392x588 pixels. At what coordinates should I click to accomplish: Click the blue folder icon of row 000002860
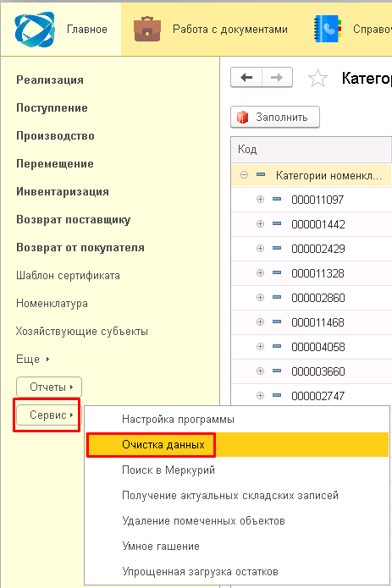[277, 297]
